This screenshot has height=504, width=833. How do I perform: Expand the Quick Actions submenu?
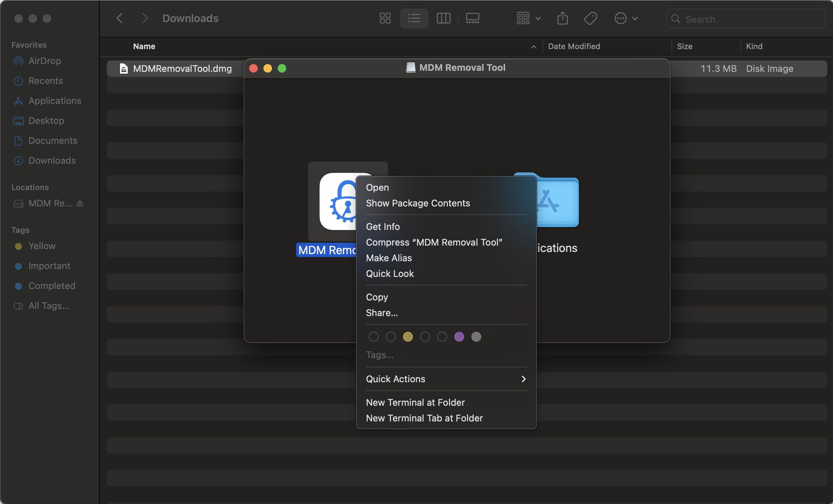tap(446, 379)
